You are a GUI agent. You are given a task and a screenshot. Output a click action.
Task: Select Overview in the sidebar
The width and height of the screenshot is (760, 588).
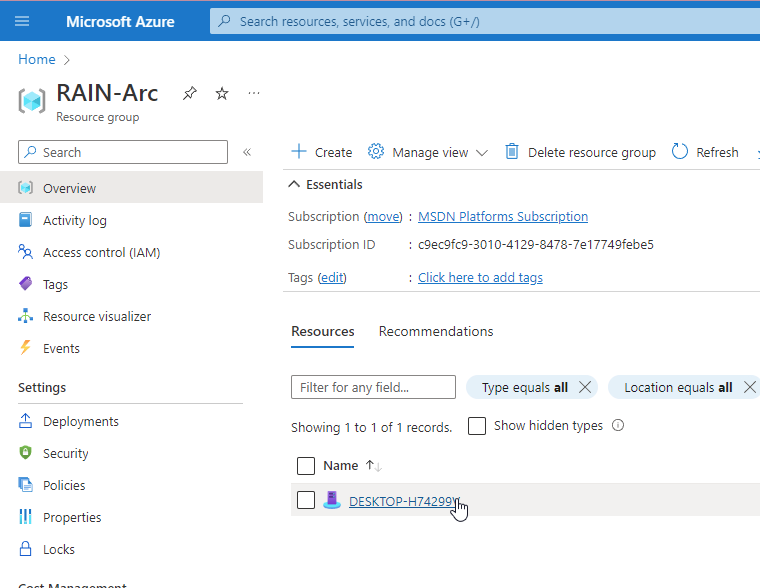click(x=131, y=188)
